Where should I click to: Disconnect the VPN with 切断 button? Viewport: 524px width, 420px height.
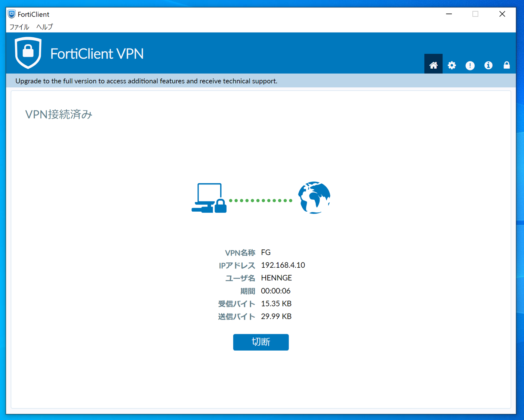261,342
